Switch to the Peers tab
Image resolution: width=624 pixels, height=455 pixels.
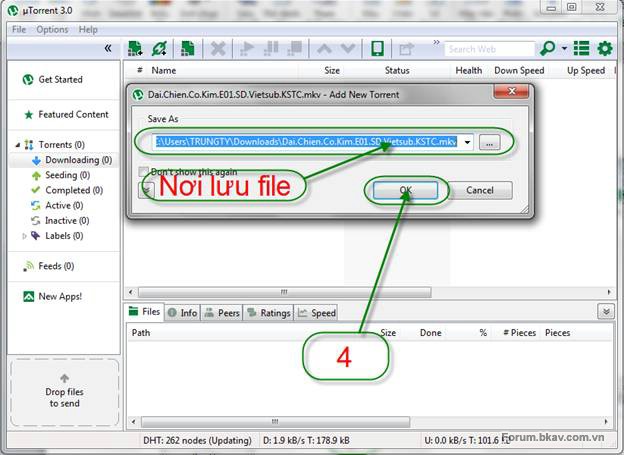(221, 313)
